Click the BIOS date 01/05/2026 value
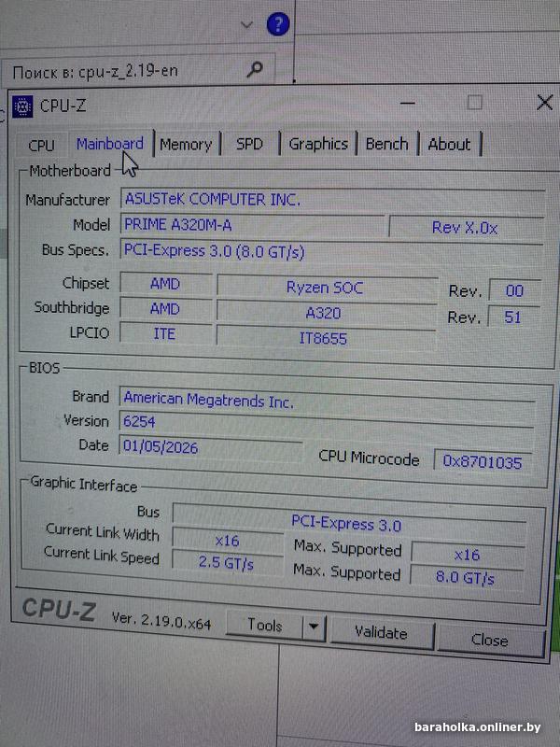560x747 pixels. (211, 447)
